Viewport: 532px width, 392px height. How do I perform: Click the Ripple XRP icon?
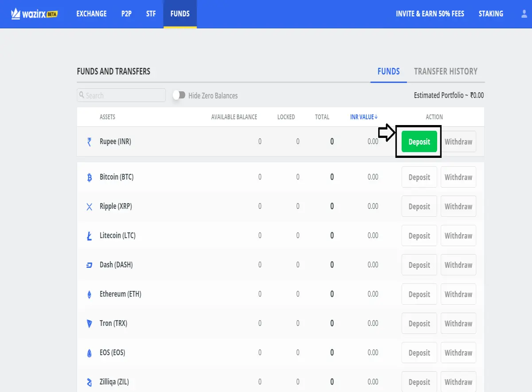(x=89, y=207)
